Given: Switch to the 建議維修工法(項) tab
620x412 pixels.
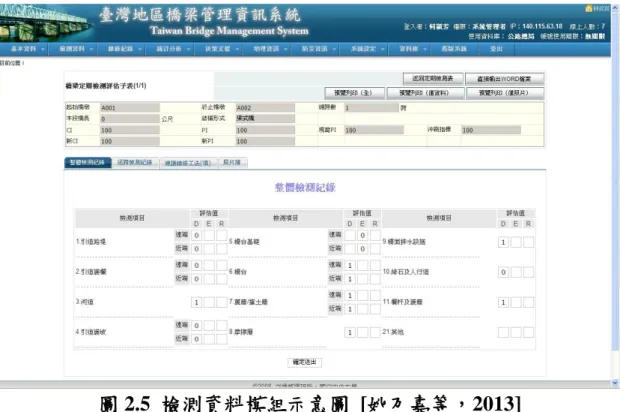Looking at the screenshot, I should [189, 163].
